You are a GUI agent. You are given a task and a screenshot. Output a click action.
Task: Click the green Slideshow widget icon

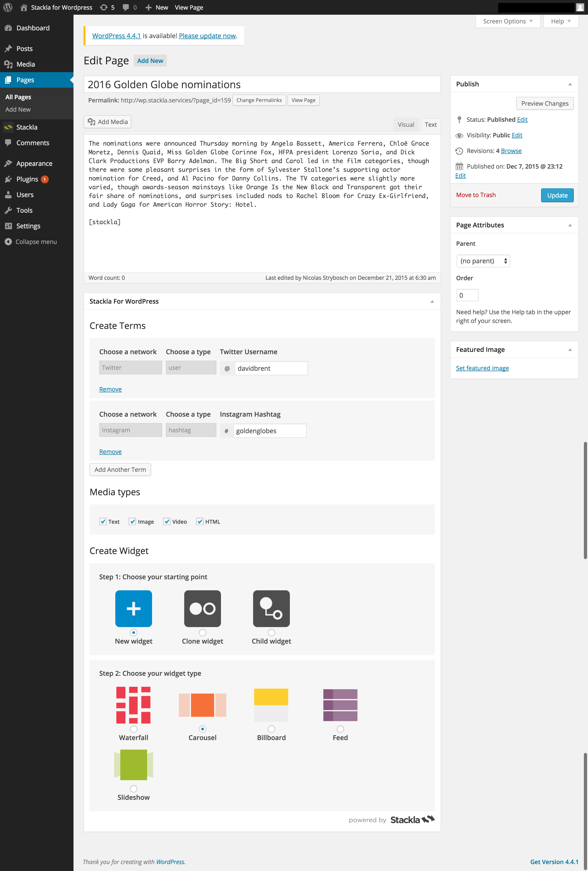point(133,765)
